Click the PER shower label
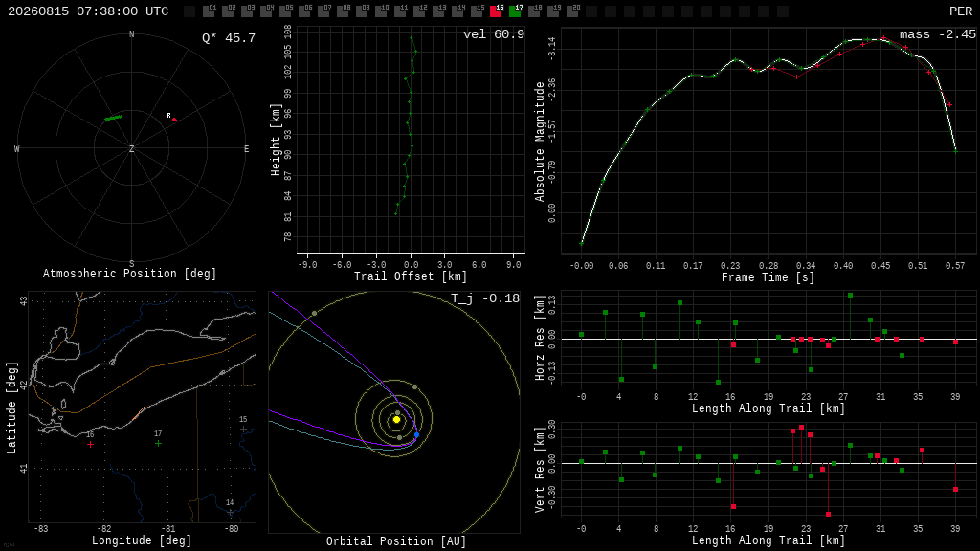 (x=961, y=11)
